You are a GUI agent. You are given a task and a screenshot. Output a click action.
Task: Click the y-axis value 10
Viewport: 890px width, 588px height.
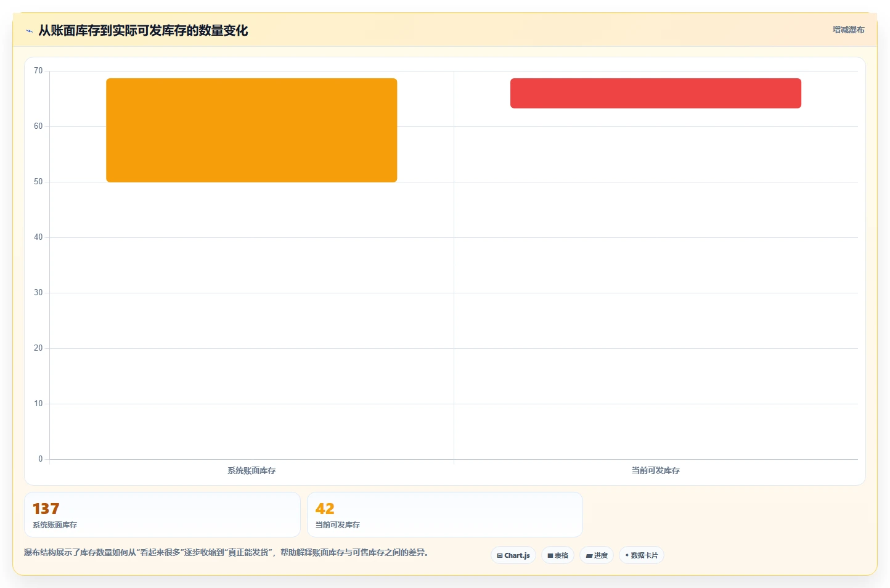38,404
